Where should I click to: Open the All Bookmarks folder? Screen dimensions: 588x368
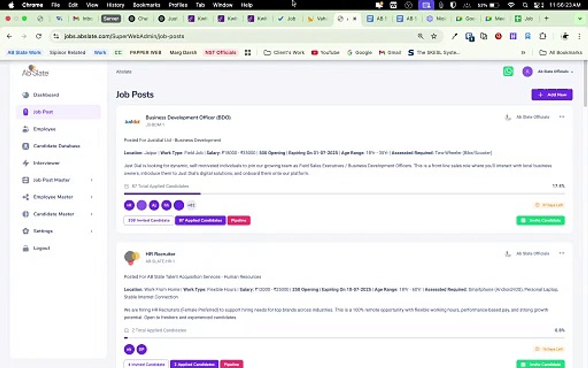(x=560, y=53)
